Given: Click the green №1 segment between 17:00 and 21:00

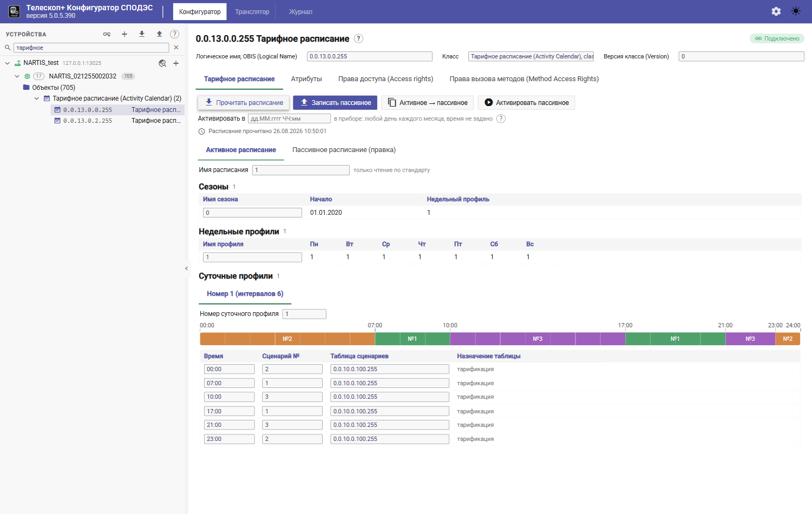Looking at the screenshot, I should click(x=675, y=339).
